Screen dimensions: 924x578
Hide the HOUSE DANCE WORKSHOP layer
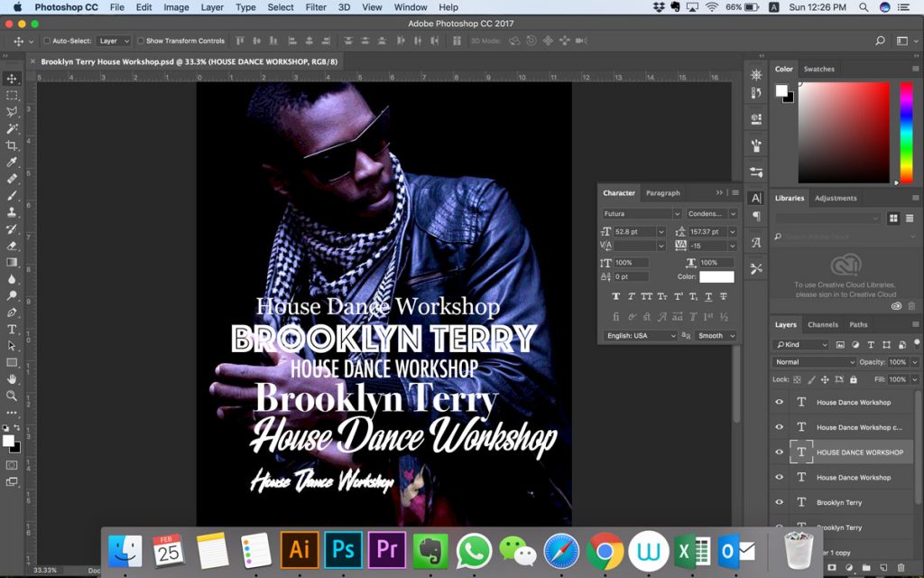[x=780, y=452]
